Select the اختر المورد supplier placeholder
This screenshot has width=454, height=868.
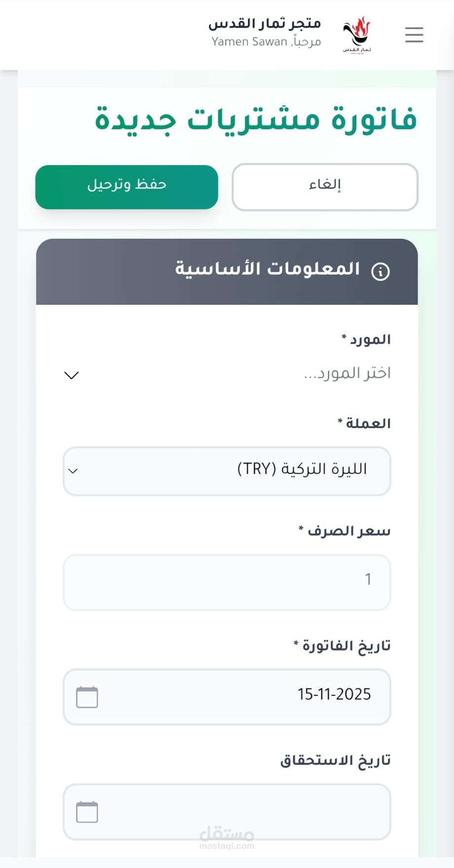[347, 373]
